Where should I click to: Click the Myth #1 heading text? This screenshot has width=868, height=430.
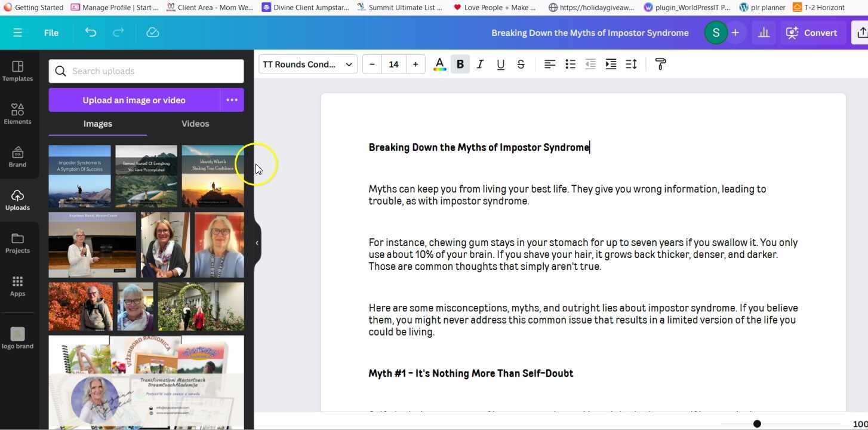pos(471,374)
